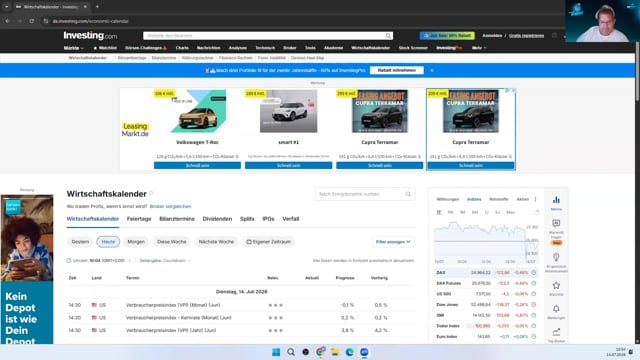640x360 pixels.
Task: Open Windows taskbar search
Action: pyautogui.click(x=291, y=352)
